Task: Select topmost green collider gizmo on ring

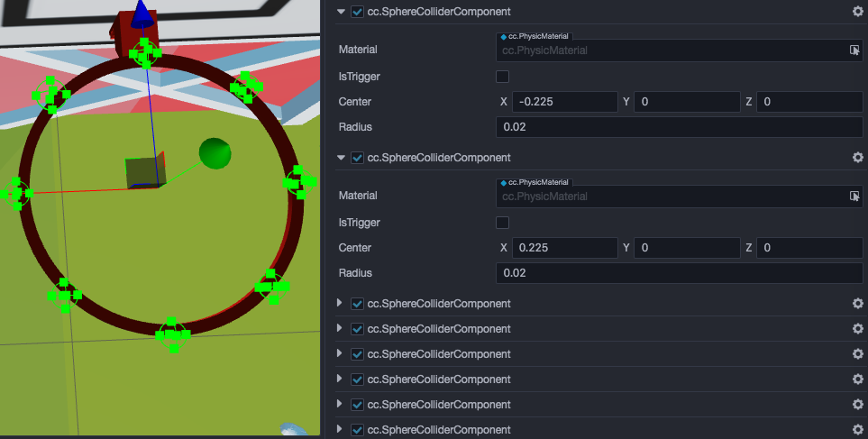Action: click(145, 53)
